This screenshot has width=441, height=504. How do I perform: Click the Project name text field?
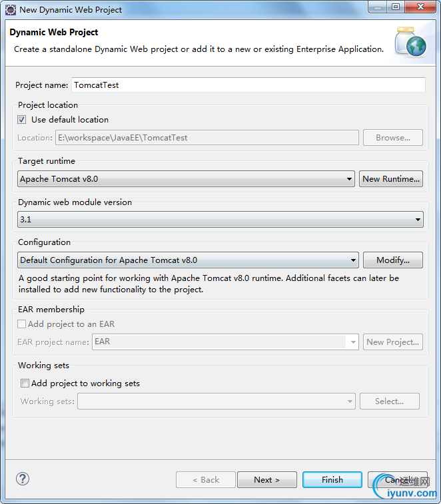(x=248, y=85)
